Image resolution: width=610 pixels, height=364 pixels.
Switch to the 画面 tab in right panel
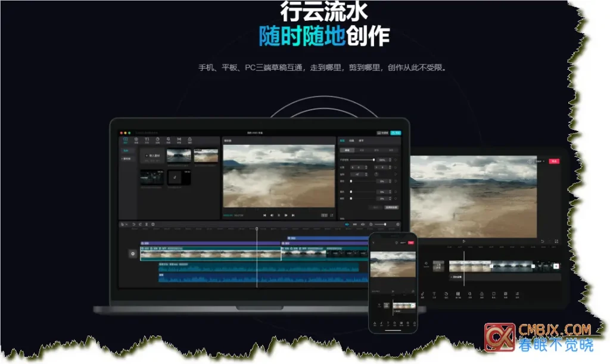pos(342,141)
